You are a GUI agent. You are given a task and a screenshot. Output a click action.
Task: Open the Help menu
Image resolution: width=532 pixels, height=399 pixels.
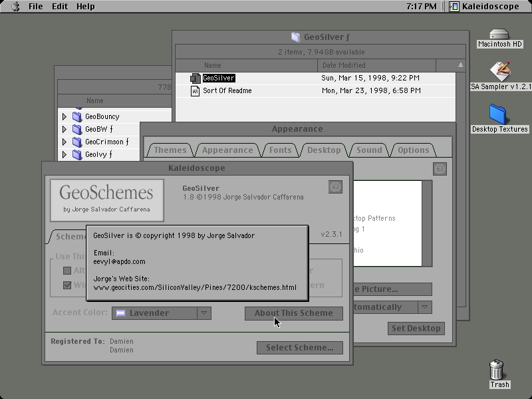click(85, 7)
